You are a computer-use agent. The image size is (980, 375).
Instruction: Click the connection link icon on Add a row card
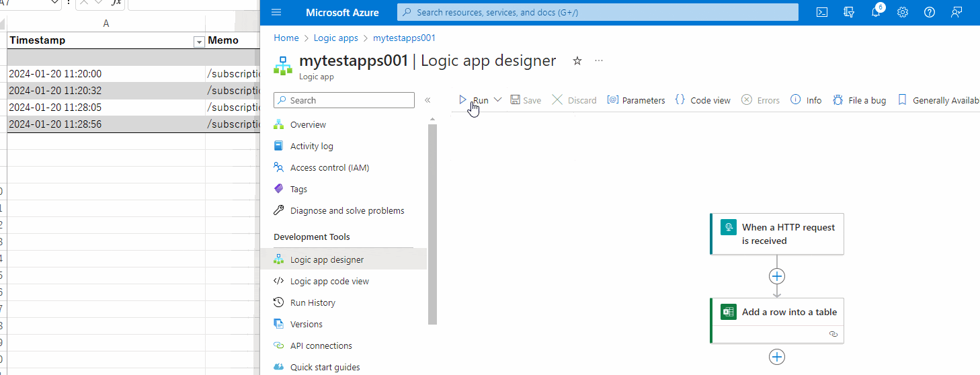click(833, 333)
